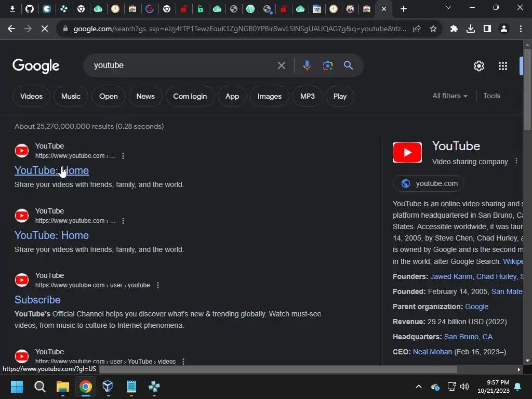
Task: Open the notifications bell in system tray
Action: tap(518, 387)
